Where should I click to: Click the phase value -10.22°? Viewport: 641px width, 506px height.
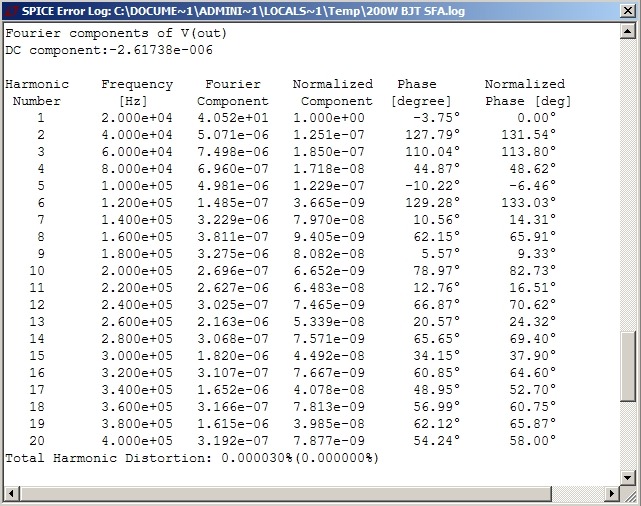433,186
